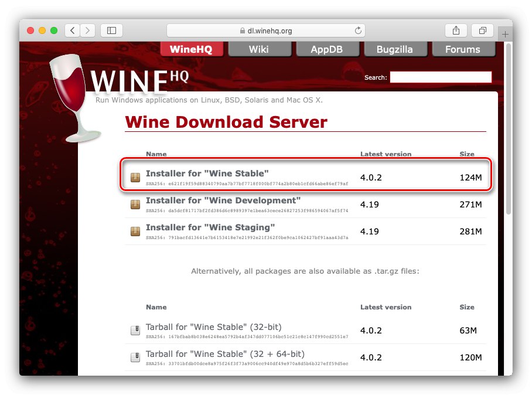Click the dl.winehq.org address bar
Viewport: 532px width, 395px height.
(x=266, y=30)
